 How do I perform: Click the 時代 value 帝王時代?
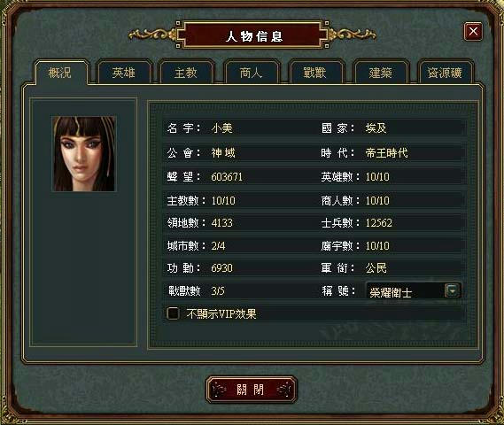click(387, 153)
